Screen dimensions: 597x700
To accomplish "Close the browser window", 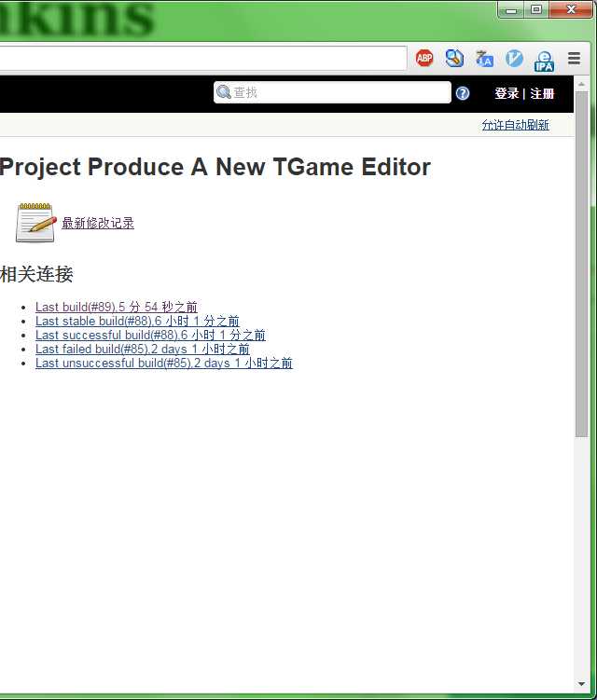I will [x=571, y=10].
